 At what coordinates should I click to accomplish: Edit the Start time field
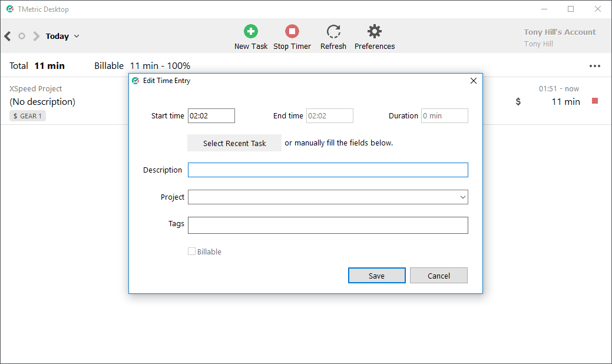[x=211, y=116]
